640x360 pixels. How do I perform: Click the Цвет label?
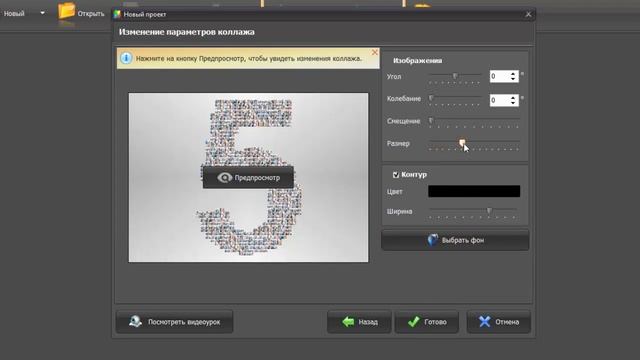point(395,192)
